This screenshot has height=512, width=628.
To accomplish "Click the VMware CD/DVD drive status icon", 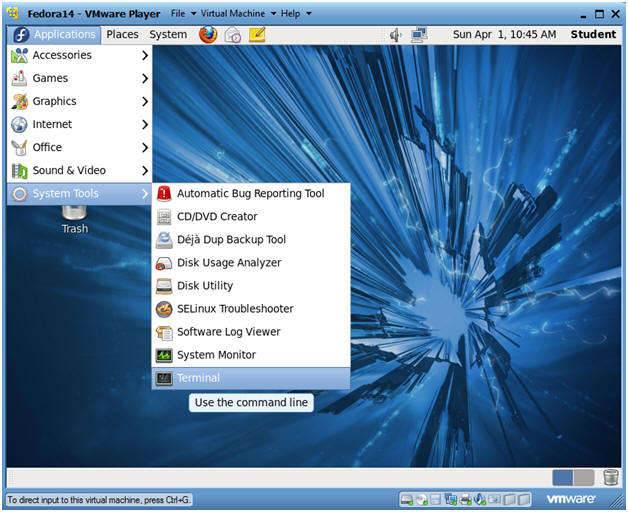I will [x=422, y=500].
